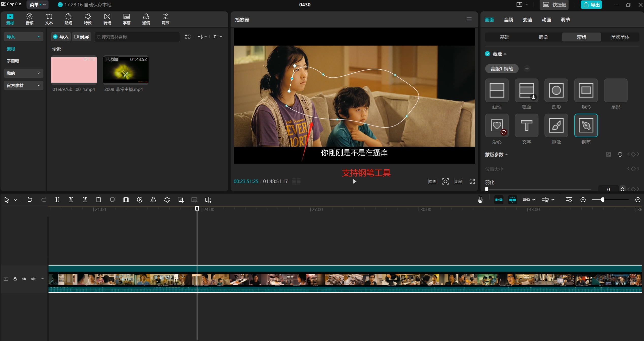Collapse the 导入 sidebar section
The width and height of the screenshot is (644, 341).
23,37
